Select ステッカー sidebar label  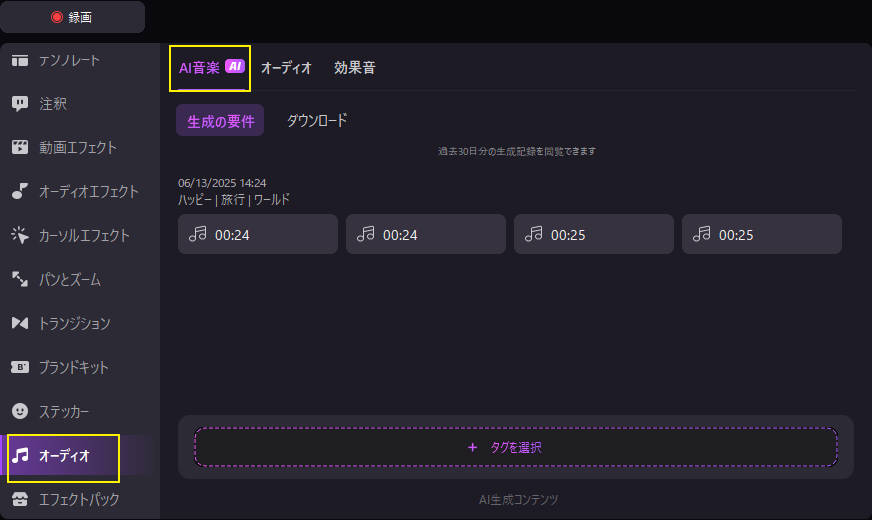(x=64, y=412)
